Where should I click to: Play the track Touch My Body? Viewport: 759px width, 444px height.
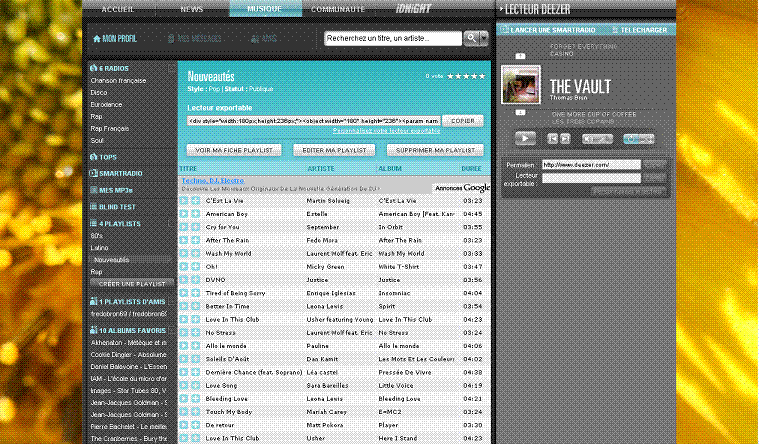[x=184, y=412]
